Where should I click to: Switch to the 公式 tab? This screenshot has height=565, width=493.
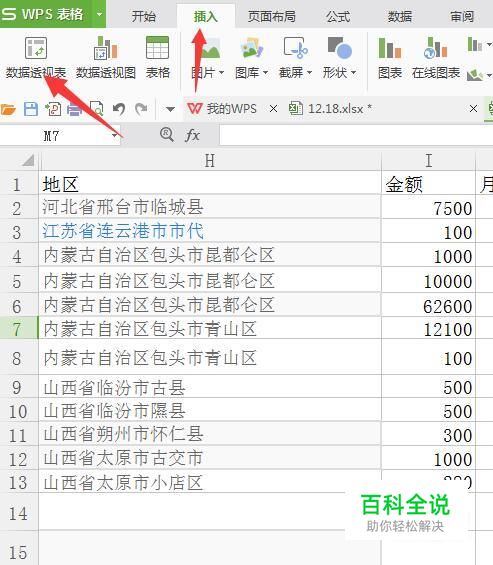338,16
